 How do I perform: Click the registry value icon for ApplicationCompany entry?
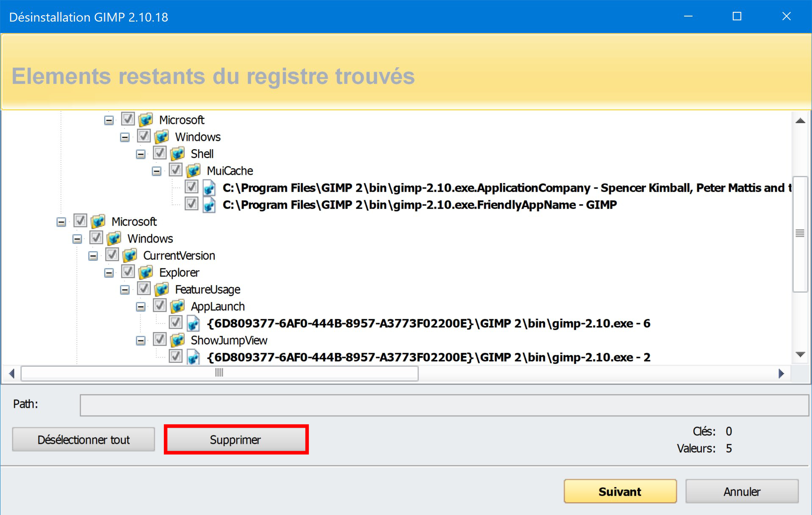coord(209,188)
